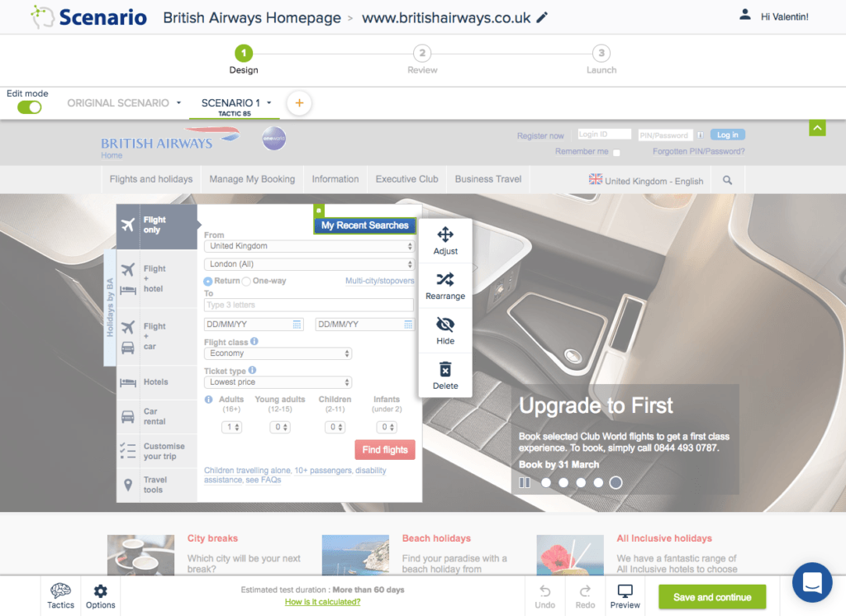
Task: Click the Scenario app logo
Action: [x=89, y=17]
